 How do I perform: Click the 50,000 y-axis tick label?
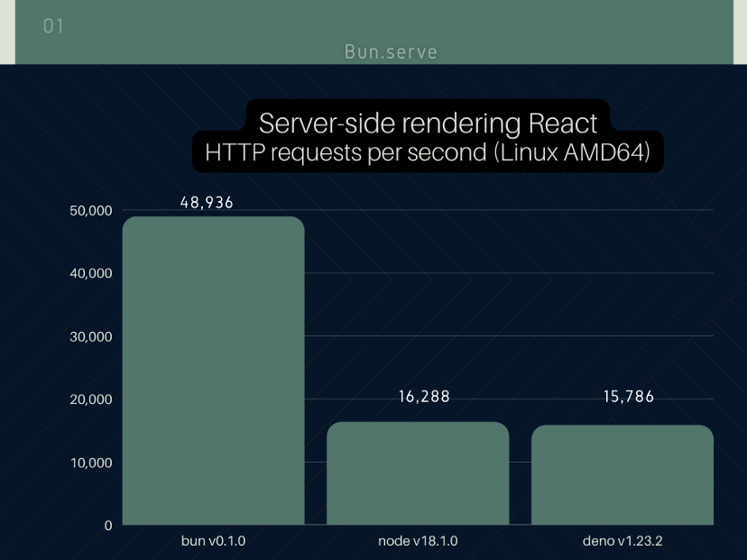91,210
